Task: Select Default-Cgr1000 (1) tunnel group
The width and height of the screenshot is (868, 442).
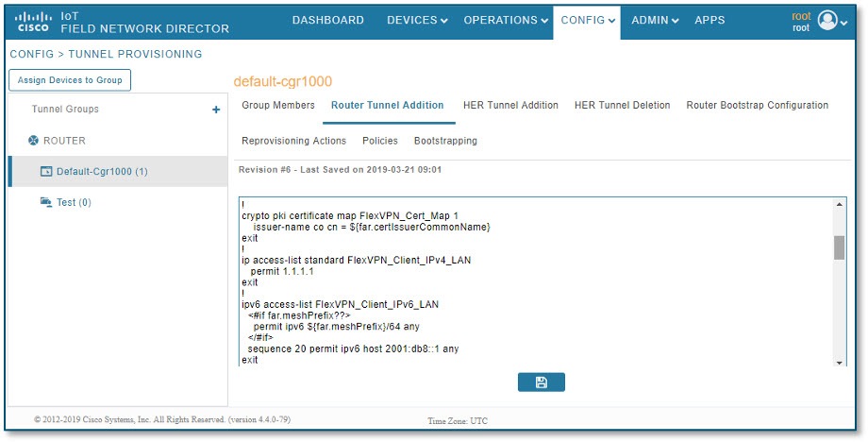Action: pyautogui.click(x=118, y=172)
